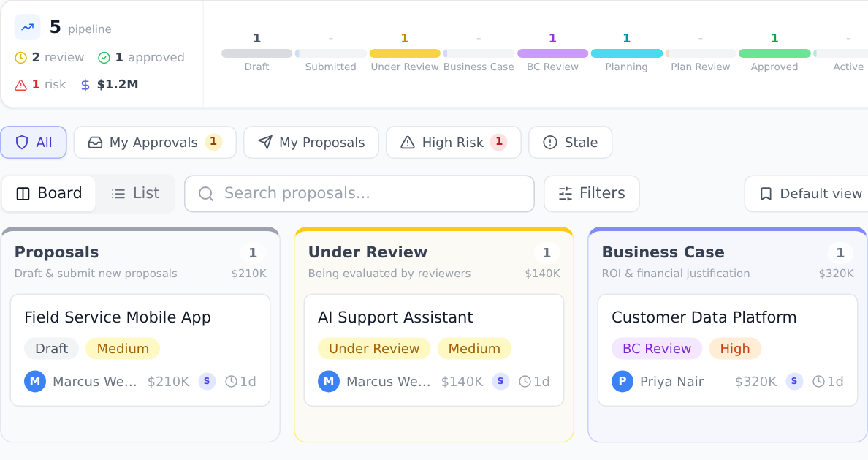The height and width of the screenshot is (460, 868).
Task: Click the board columns icon
Action: [x=23, y=193]
